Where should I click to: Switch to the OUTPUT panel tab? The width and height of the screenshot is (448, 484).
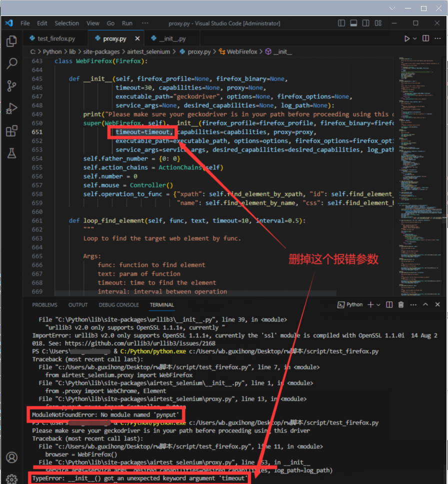(x=78, y=305)
